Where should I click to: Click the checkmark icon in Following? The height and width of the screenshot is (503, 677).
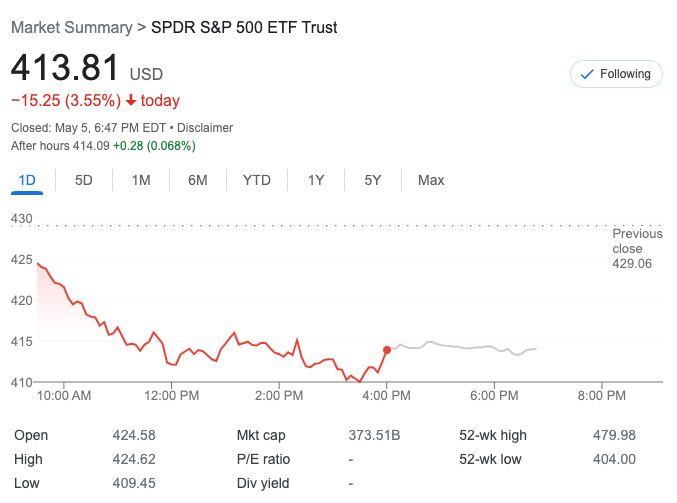point(587,74)
